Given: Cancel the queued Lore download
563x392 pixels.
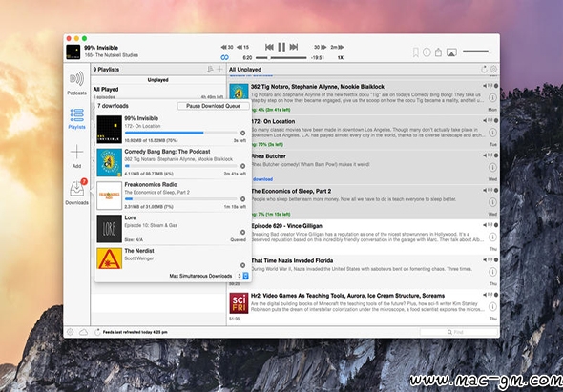Looking at the screenshot, I should 242,233.
